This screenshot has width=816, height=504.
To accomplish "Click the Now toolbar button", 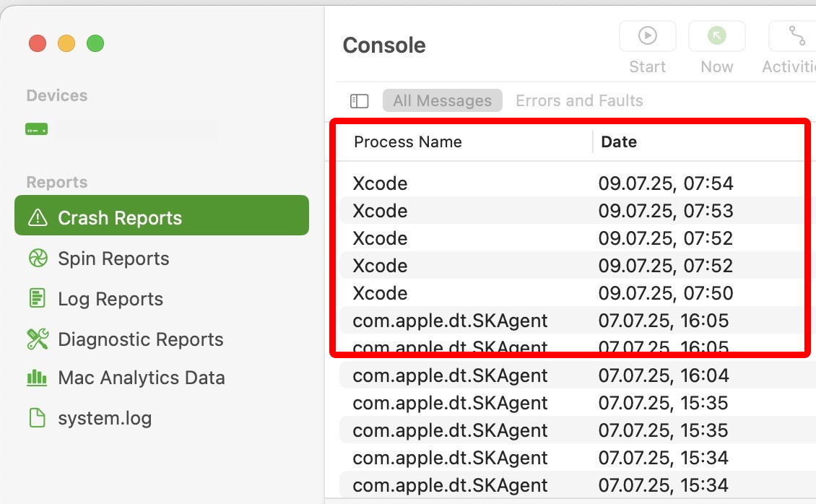I will pos(716,36).
